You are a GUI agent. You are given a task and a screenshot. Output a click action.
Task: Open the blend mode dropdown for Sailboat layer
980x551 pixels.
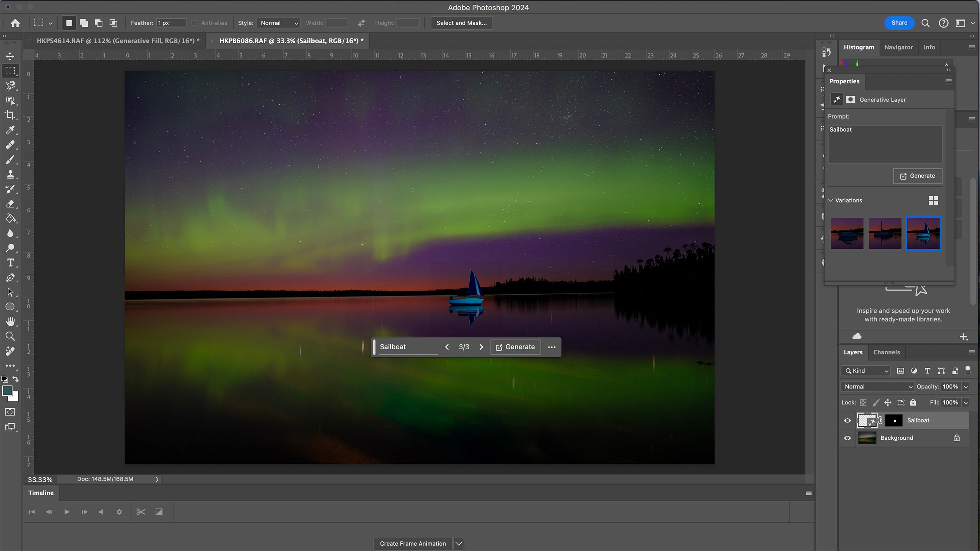point(878,386)
